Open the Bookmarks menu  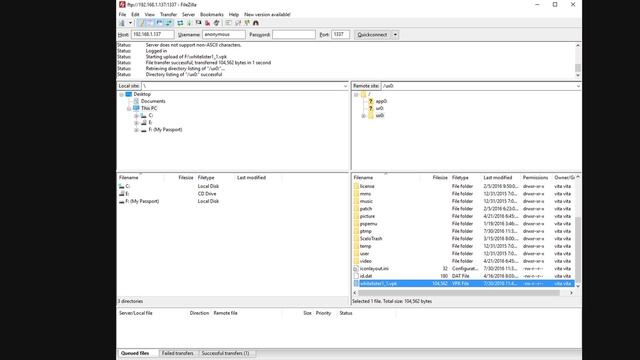tap(212, 14)
